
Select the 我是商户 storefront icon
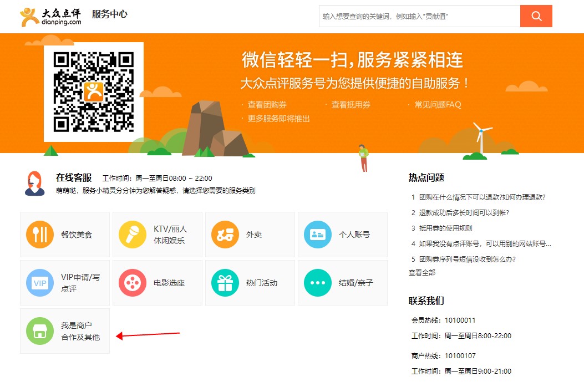[40, 331]
